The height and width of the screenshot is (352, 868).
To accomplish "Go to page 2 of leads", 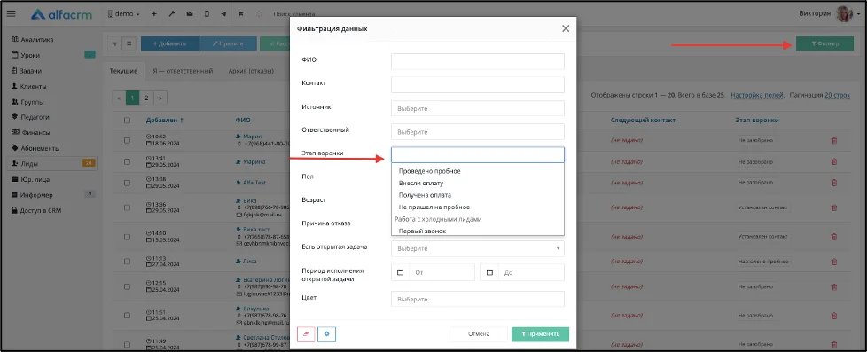I will 146,98.
